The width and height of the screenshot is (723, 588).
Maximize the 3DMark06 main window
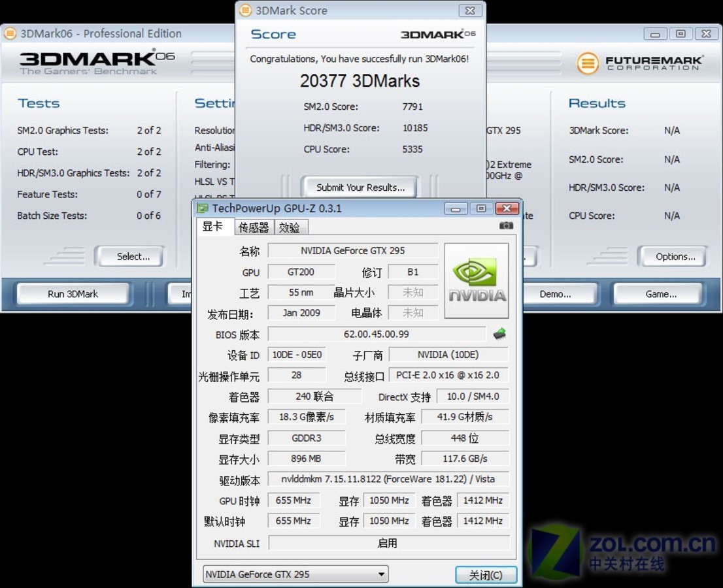681,33
